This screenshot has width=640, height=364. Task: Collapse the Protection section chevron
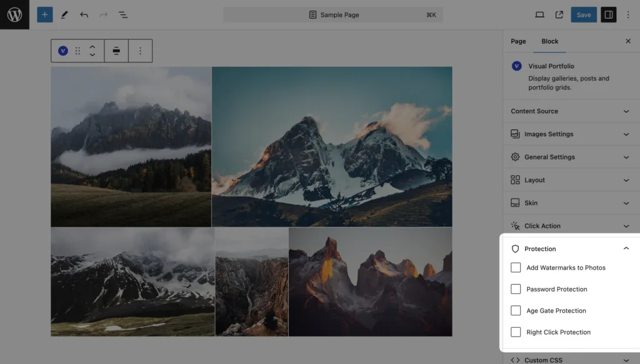click(626, 248)
